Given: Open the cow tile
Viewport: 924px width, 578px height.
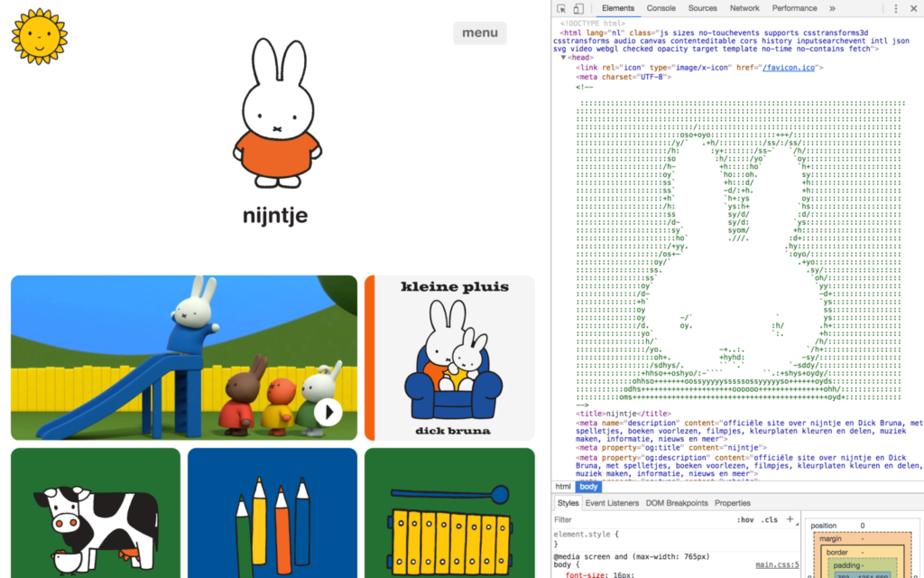Looking at the screenshot, I should click(96, 513).
